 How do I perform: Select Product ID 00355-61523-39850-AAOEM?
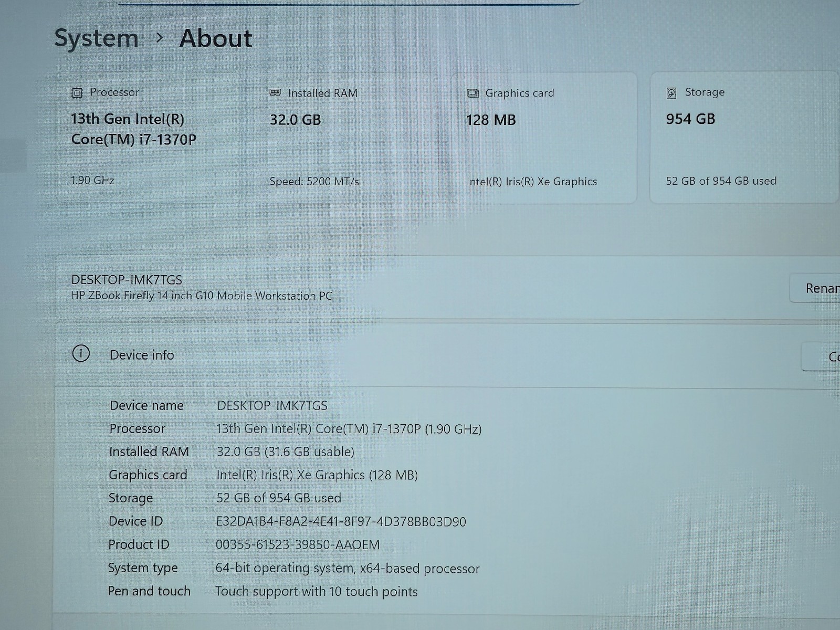point(298,544)
